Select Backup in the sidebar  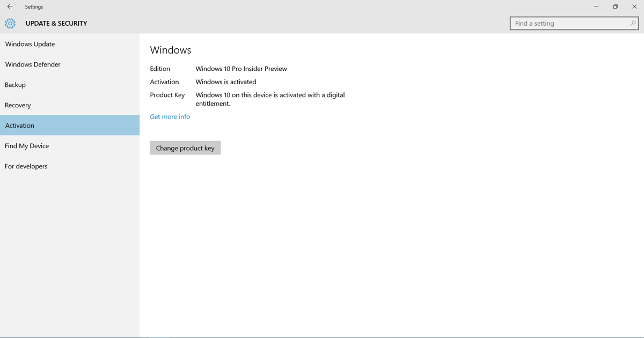(x=70, y=85)
